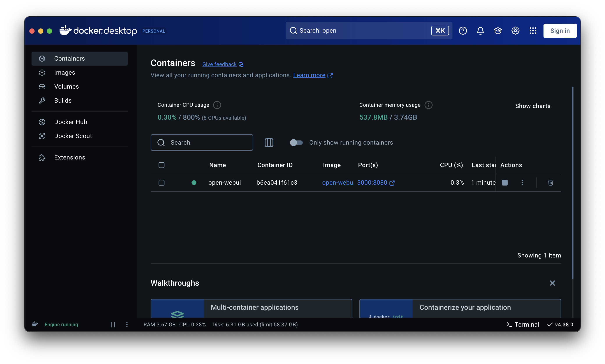Open the Learn more link
This screenshot has height=364, width=605.
313,75
